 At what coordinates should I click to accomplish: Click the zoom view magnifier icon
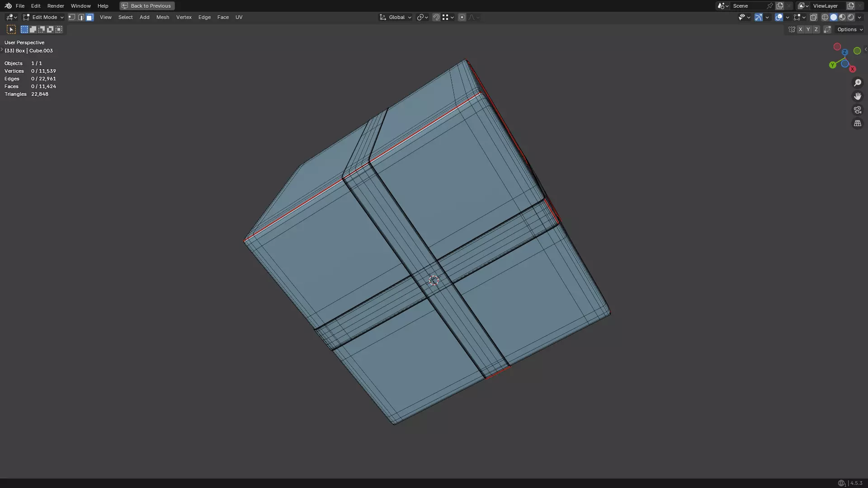(x=857, y=83)
